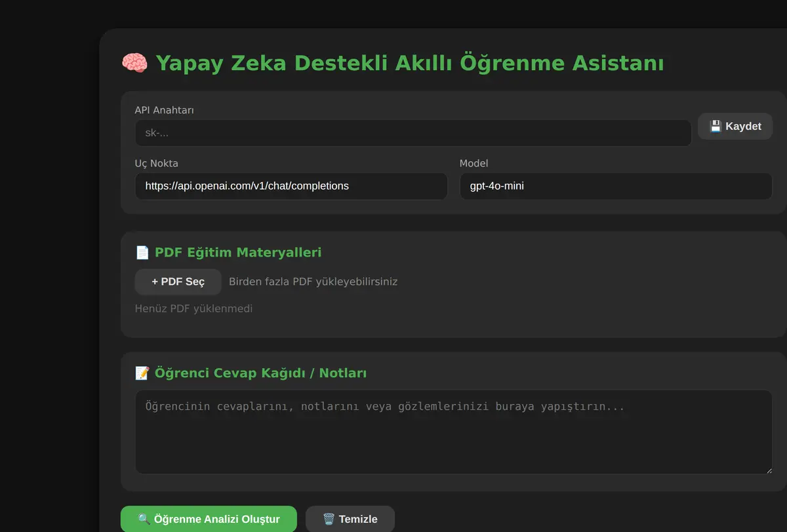Start analysis with Öğrenme Analizi Oluştur button
The width and height of the screenshot is (787, 532).
tap(209, 519)
